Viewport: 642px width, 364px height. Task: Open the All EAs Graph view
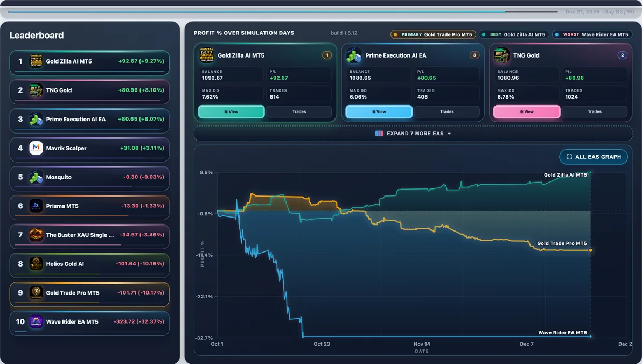point(594,157)
